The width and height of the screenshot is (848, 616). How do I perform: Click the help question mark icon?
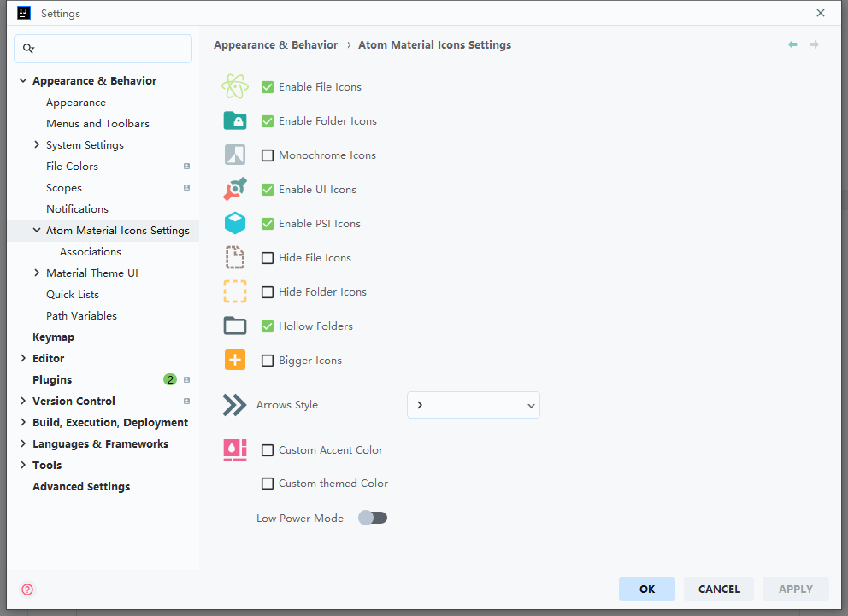(27, 589)
